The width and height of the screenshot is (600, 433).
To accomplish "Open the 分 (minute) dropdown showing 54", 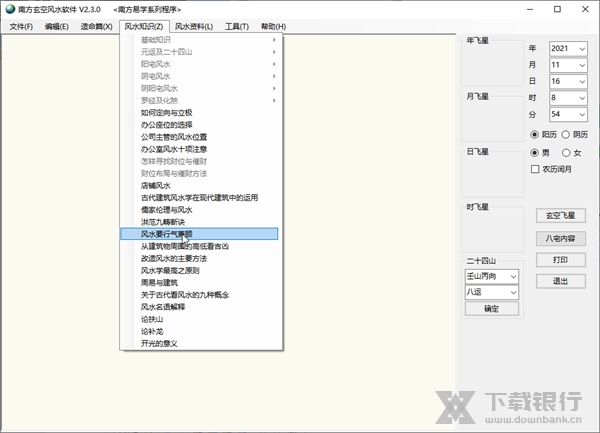I will coord(568,114).
